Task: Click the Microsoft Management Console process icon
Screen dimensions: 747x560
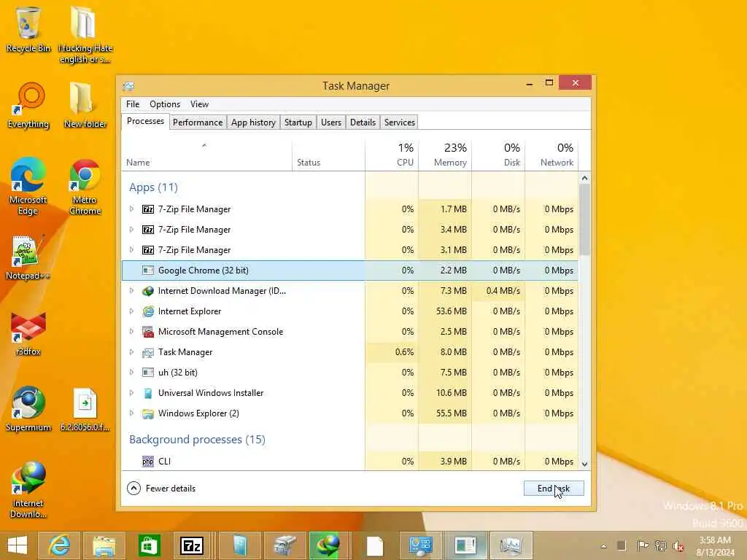Action: (x=148, y=332)
